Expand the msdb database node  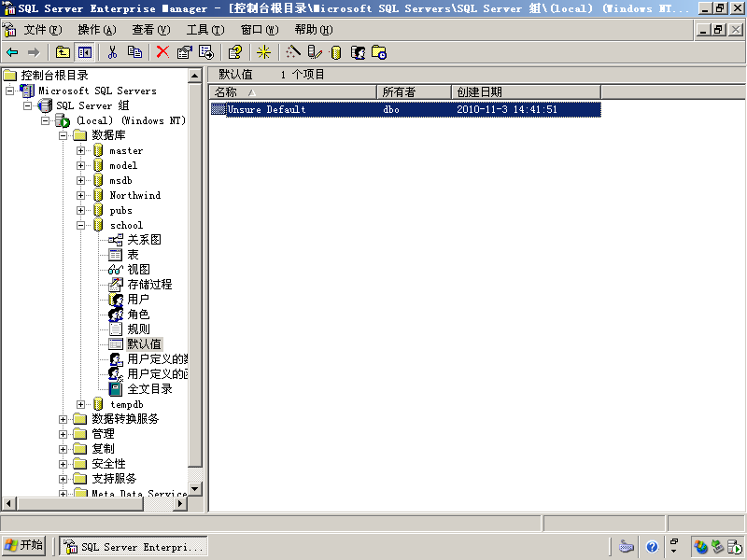tap(80, 180)
